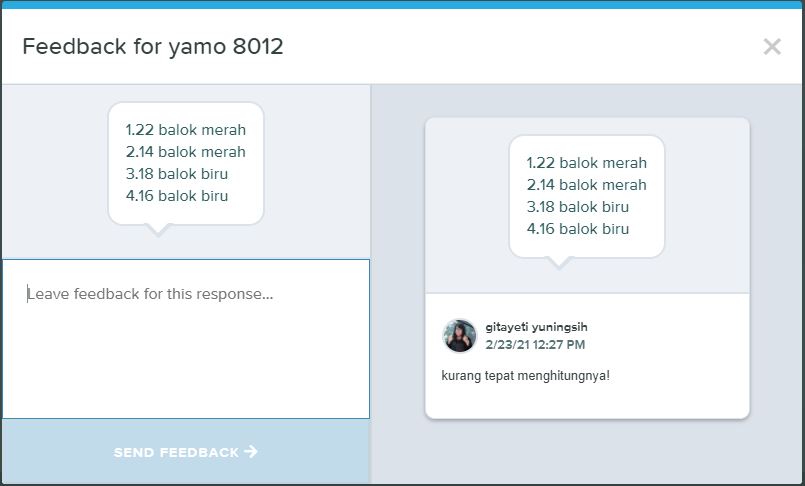The image size is (805, 486).
Task: Click "1.22 balok merah" in the right feedback card
Action: 587,163
